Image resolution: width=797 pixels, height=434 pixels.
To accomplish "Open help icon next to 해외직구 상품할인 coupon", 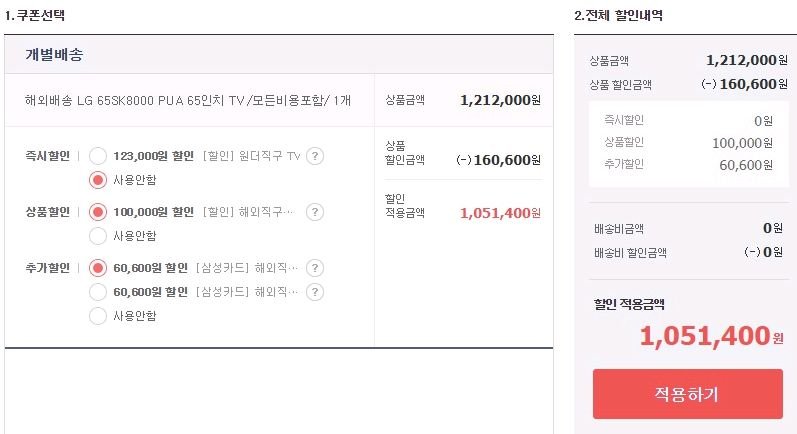I will (315, 212).
